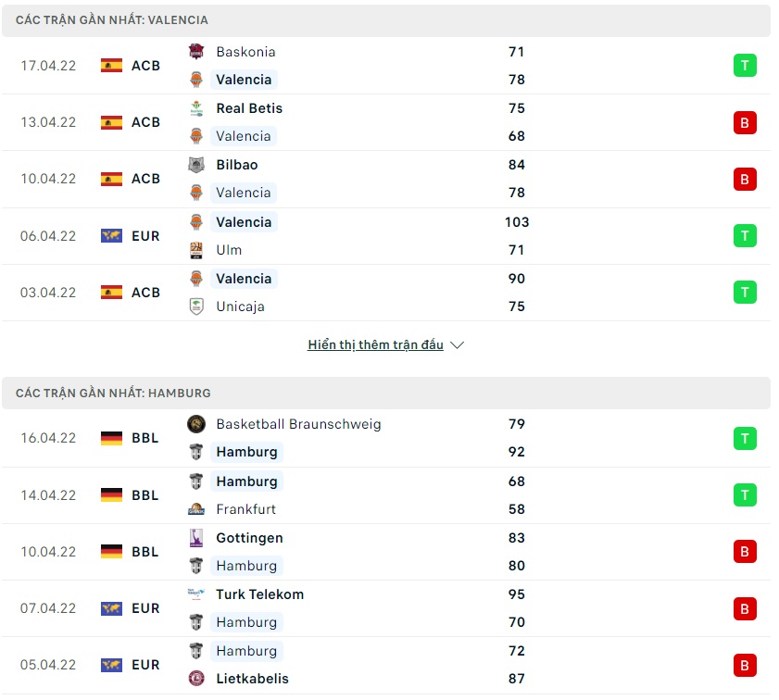This screenshot has height=700, width=779.
Task: Click the Unicaja team logo
Action: [196, 306]
